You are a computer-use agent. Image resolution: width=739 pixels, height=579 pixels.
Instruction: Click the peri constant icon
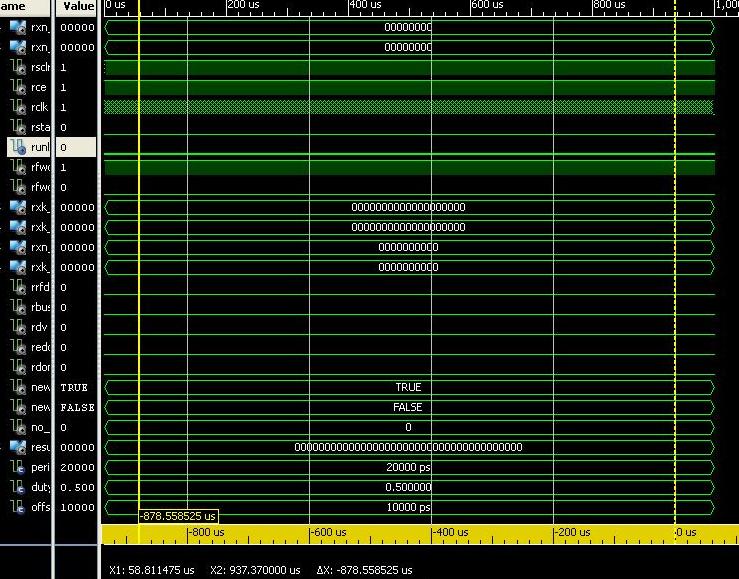(x=17, y=467)
